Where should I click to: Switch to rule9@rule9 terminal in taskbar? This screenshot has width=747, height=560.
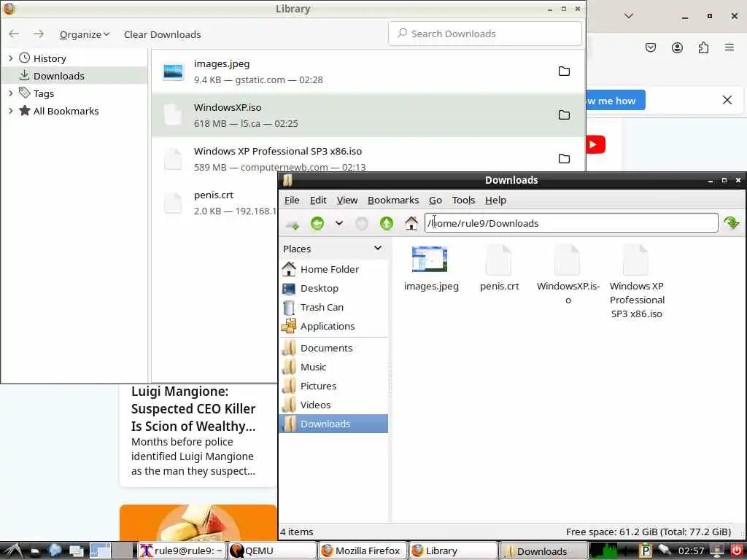(x=182, y=551)
